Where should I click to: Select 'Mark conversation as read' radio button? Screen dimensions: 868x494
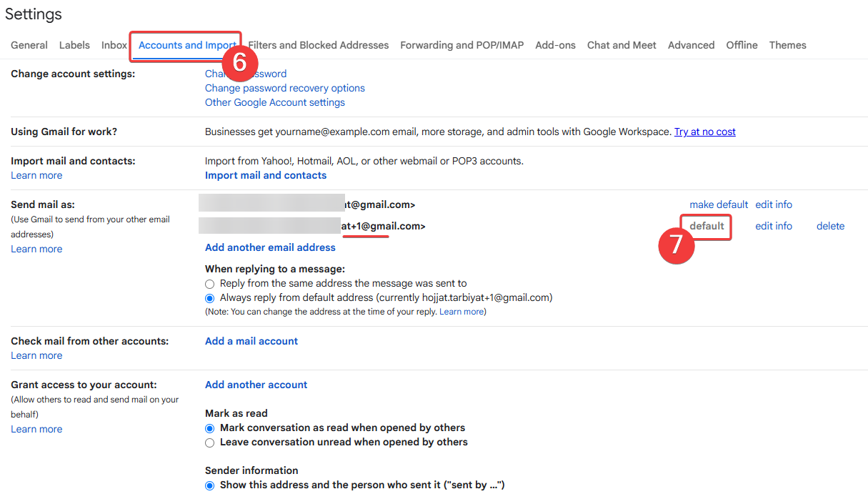point(210,428)
